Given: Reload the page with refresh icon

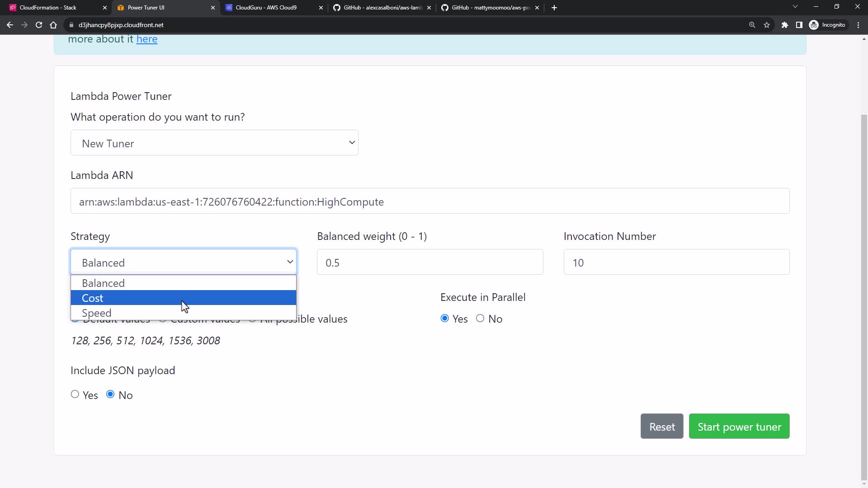Looking at the screenshot, I should [x=39, y=25].
